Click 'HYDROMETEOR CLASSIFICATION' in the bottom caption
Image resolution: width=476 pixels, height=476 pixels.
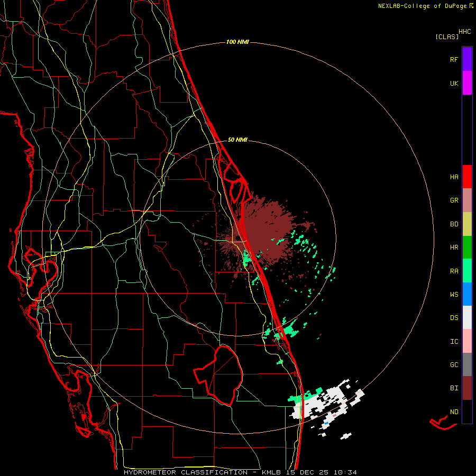[x=186, y=472]
